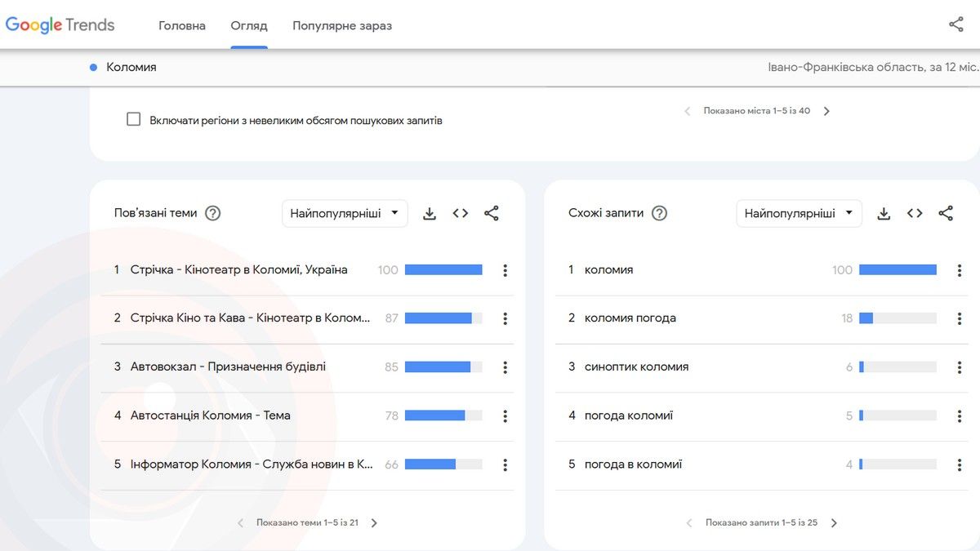This screenshot has width=980, height=551.
Task: Open the help tooltip for Схожі запити
Action: point(659,212)
